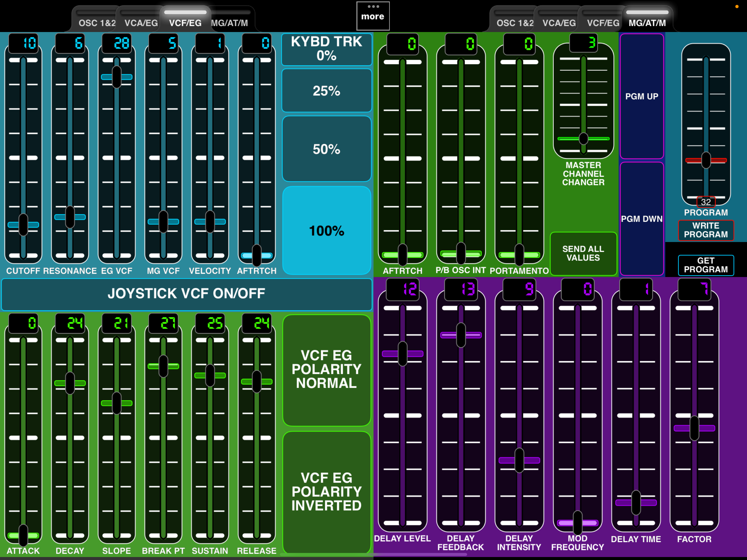Screen dimensions: 747x560
Task: Click the SEND ALL VALUES button
Action: pos(583,253)
